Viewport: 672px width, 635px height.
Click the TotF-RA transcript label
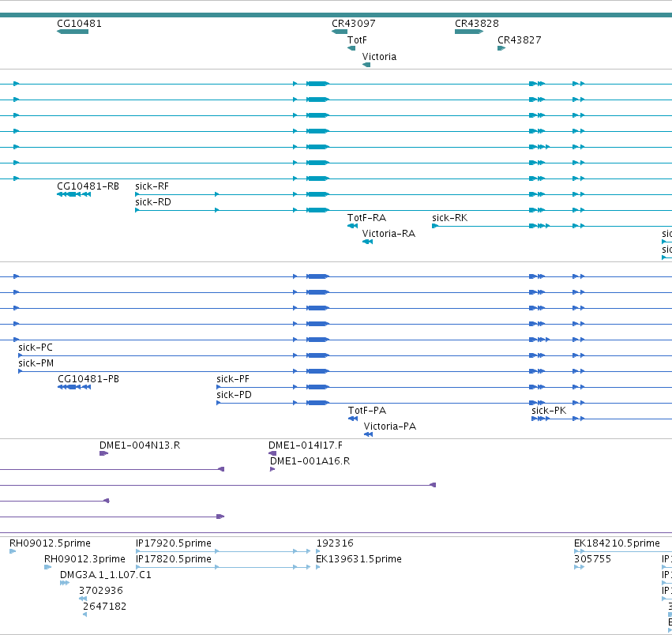pyautogui.click(x=367, y=218)
